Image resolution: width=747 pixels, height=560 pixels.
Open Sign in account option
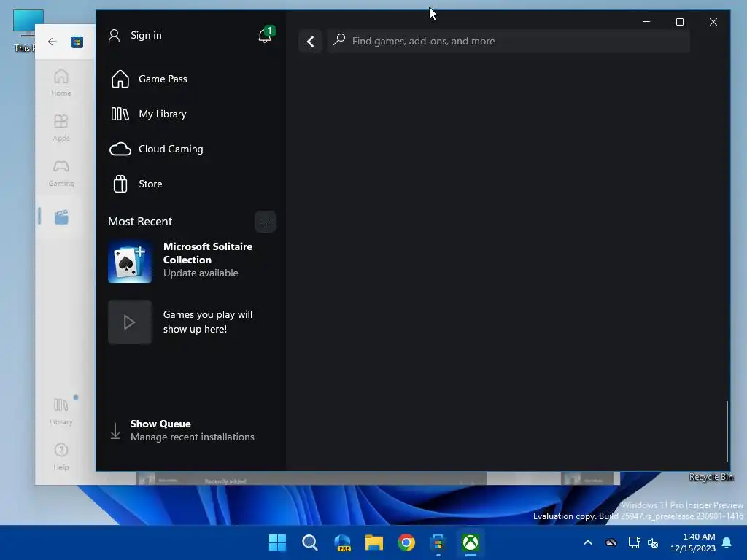click(135, 35)
